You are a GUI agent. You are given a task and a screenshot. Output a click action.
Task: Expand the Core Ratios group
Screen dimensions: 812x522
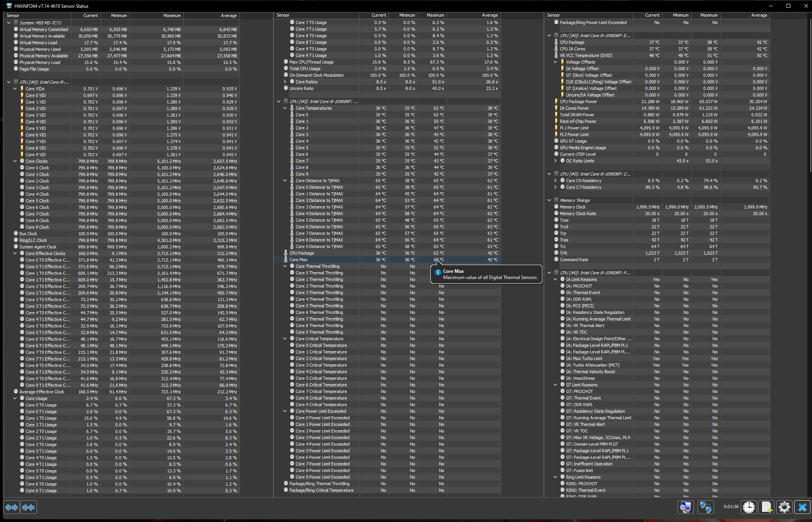[x=285, y=82]
